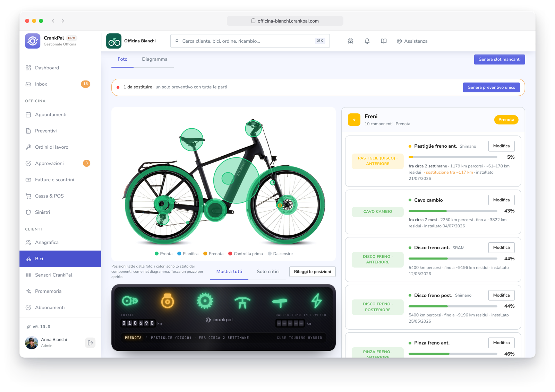Click the handlebar hotspot on the bike photo

254,128
